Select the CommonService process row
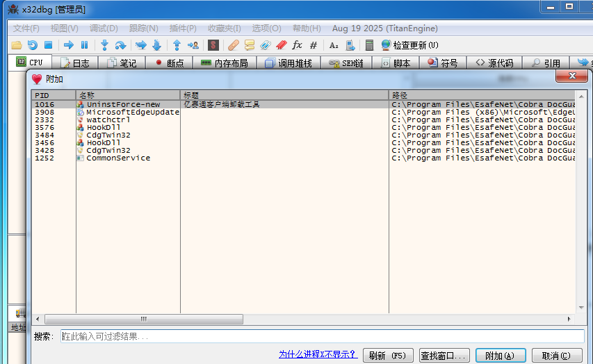 pos(304,158)
